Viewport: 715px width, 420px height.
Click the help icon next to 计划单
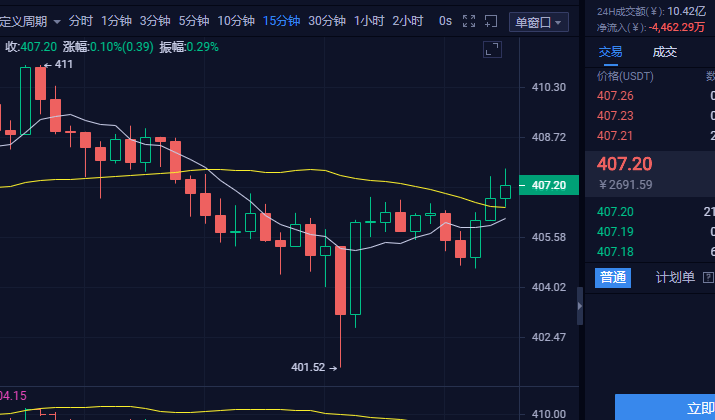708,277
